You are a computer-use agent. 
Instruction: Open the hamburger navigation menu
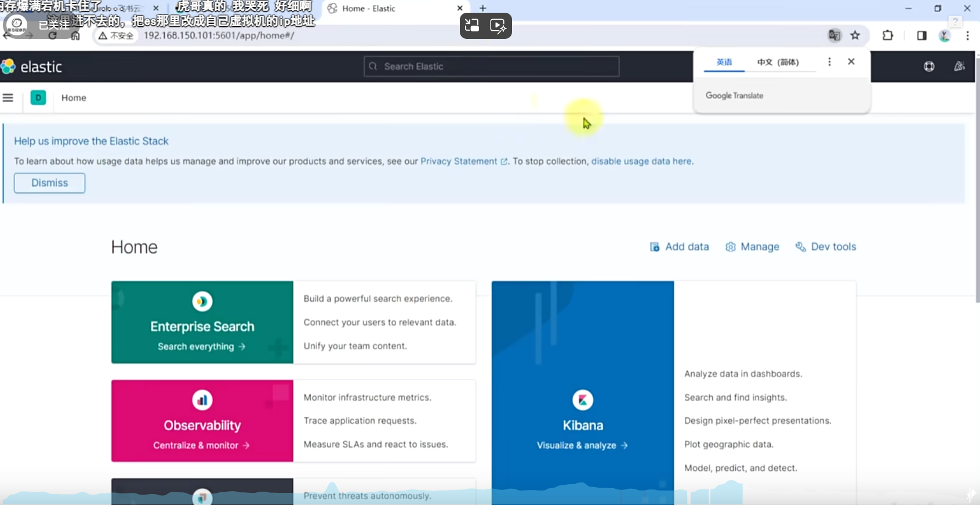[x=8, y=98]
